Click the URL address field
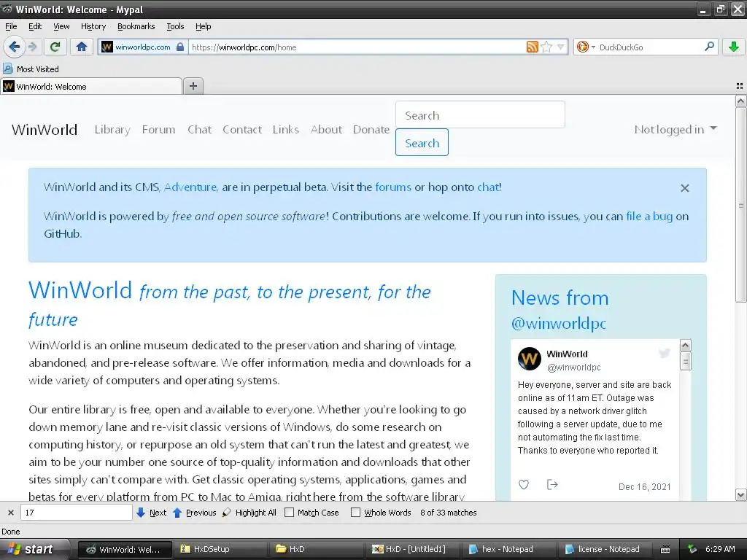 (357, 47)
